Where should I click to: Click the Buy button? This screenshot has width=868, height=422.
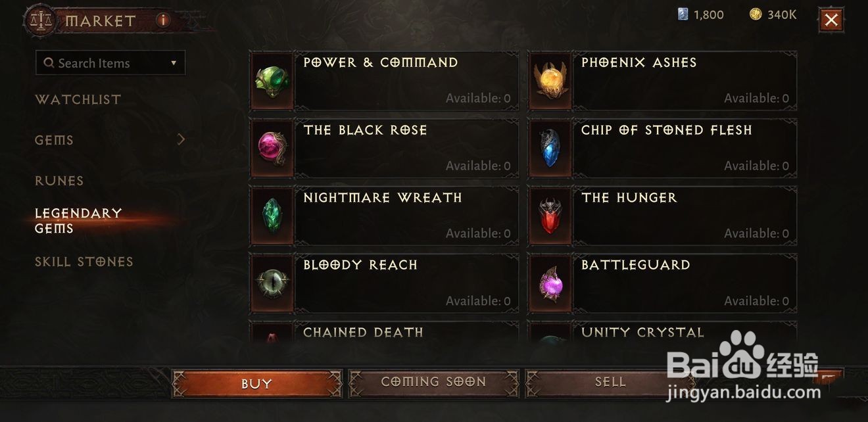tap(257, 383)
